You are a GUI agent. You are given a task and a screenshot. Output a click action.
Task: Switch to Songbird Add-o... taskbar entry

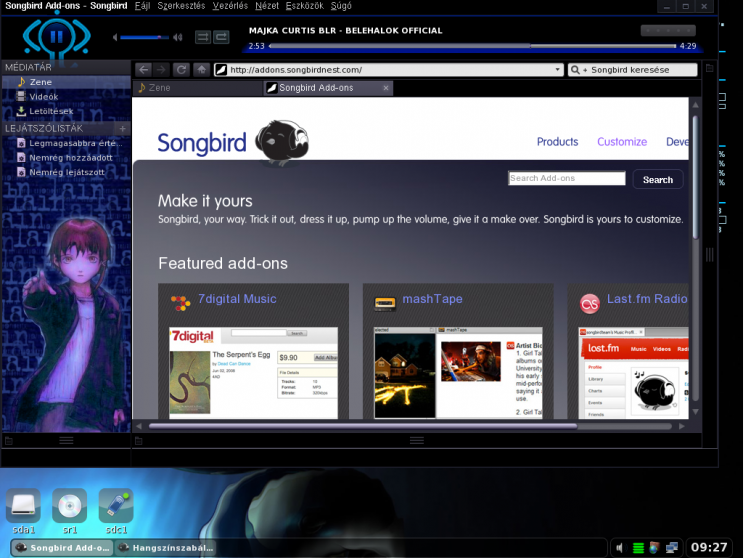62,548
